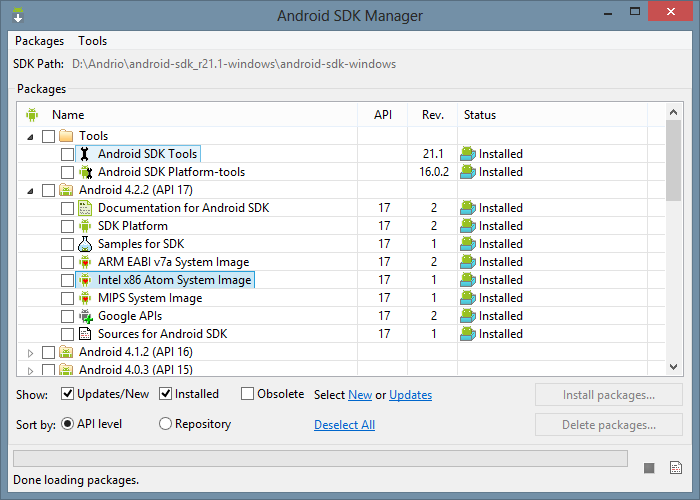
Task: Check the Intel x86 Atom System Image checkbox
Action: click(x=67, y=280)
